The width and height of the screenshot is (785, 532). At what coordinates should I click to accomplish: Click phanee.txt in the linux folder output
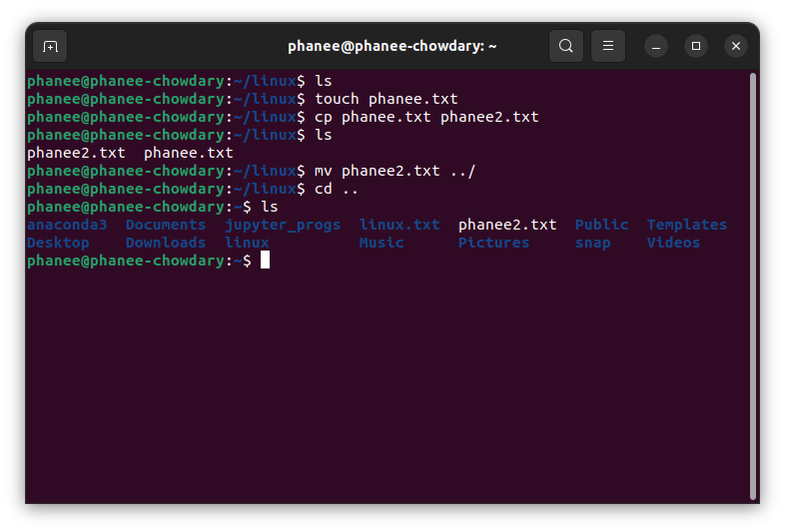click(188, 153)
